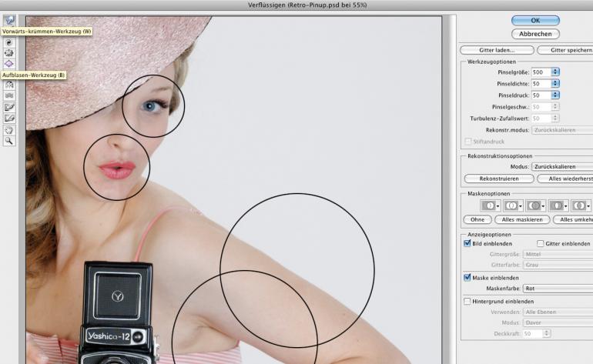
Task: Enable the Gitter einblenden checkbox
Action: click(541, 243)
